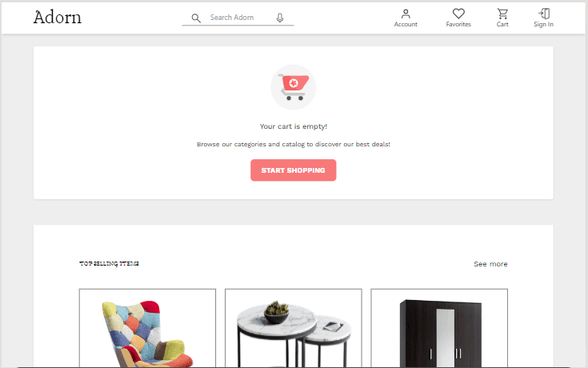The height and width of the screenshot is (368, 588).
Task: Click the empty cart illustration icon
Action: [x=294, y=87]
